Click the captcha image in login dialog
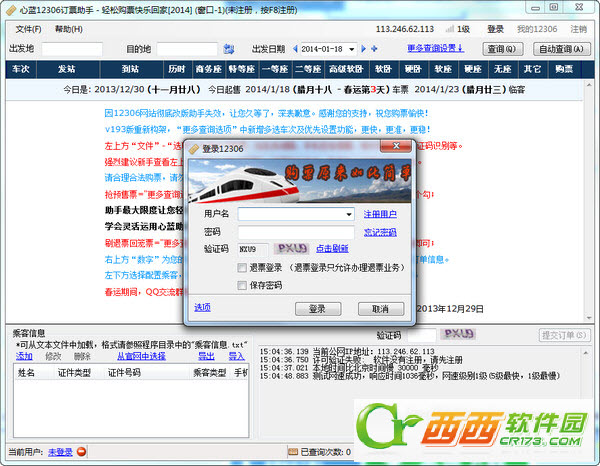Screen dimensions: 600x466 tap(292, 249)
